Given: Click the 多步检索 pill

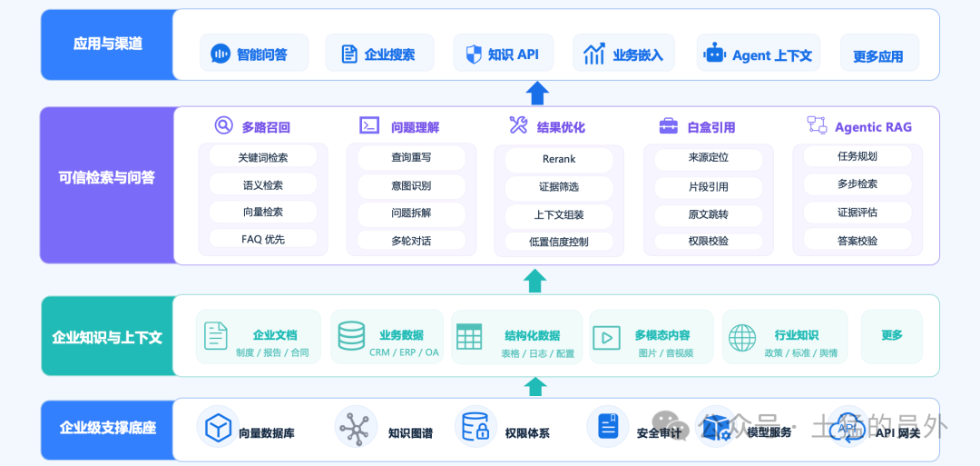Looking at the screenshot, I should click(857, 184).
